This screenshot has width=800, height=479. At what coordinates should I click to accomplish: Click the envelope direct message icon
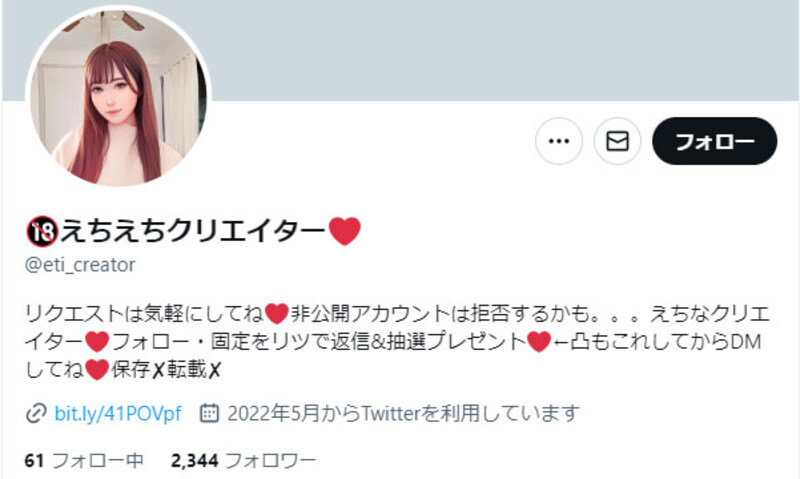tap(617, 141)
